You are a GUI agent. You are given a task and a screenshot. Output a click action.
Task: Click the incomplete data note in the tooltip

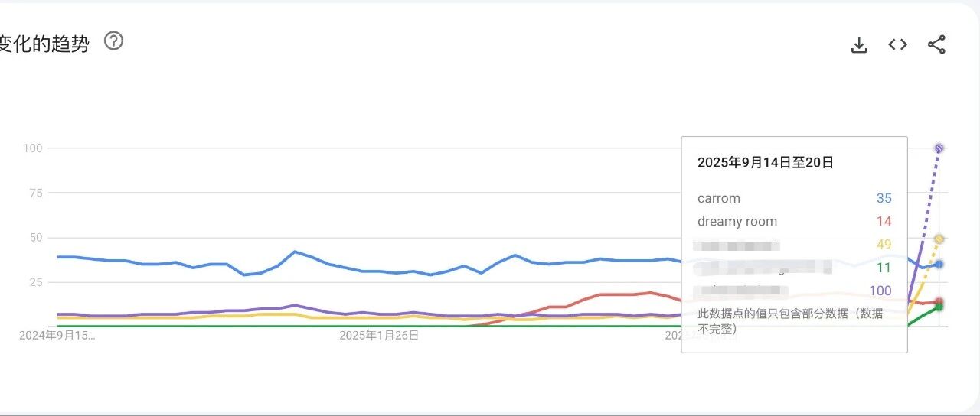pyautogui.click(x=790, y=321)
